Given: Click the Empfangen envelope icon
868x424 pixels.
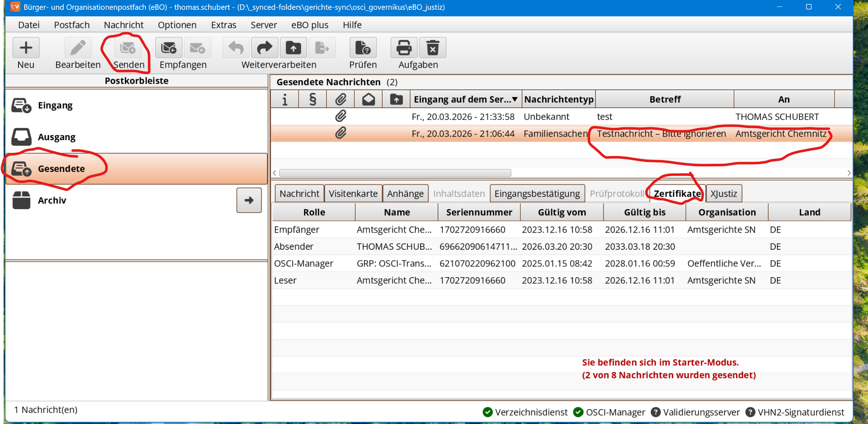Looking at the screenshot, I should click(x=169, y=47).
